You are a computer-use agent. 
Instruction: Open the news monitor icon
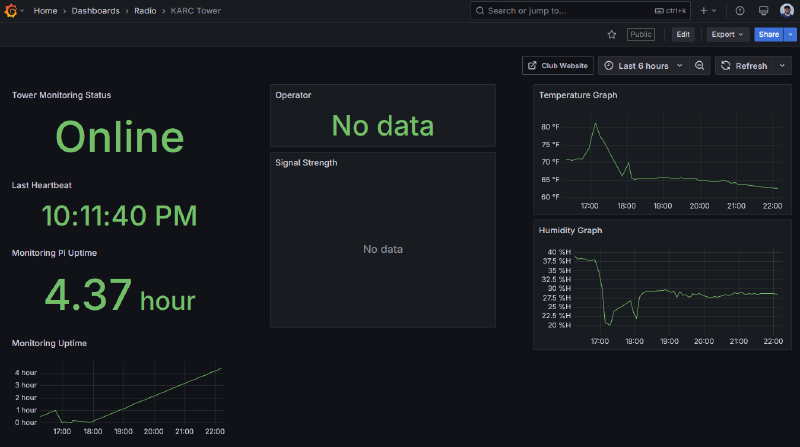pyautogui.click(x=763, y=11)
